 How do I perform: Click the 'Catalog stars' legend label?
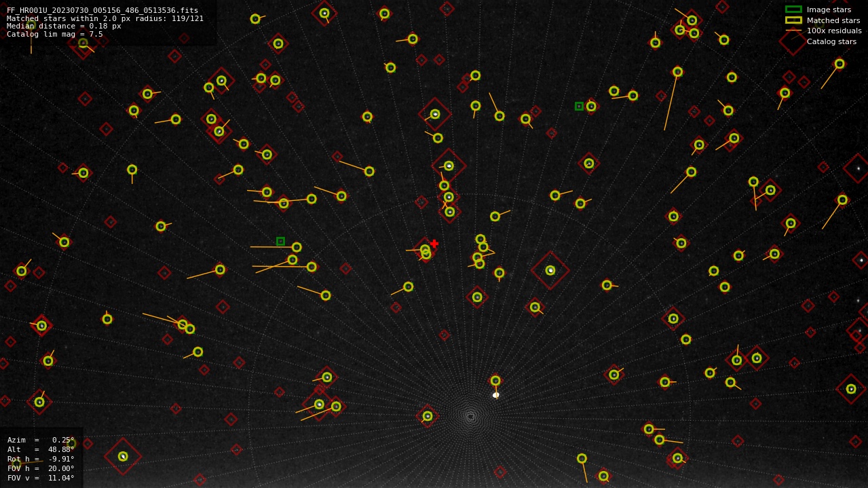pyautogui.click(x=831, y=42)
